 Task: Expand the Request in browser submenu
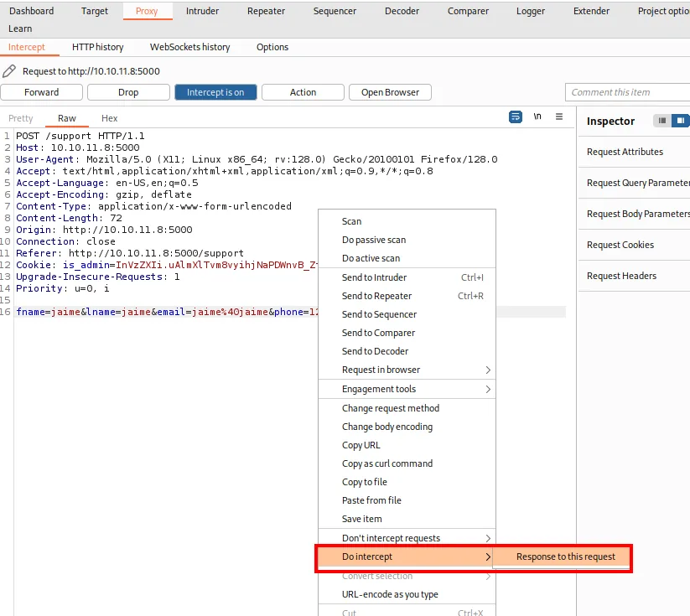(407, 370)
